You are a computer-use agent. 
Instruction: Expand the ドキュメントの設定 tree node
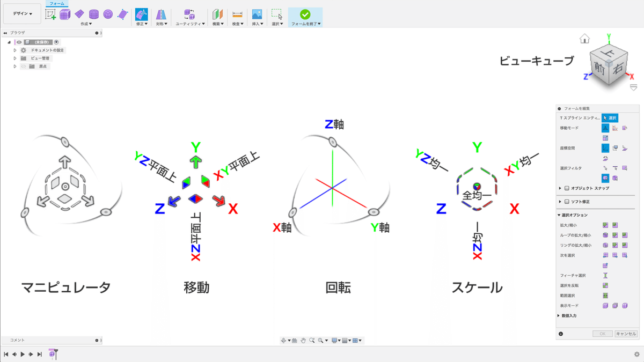(15, 50)
